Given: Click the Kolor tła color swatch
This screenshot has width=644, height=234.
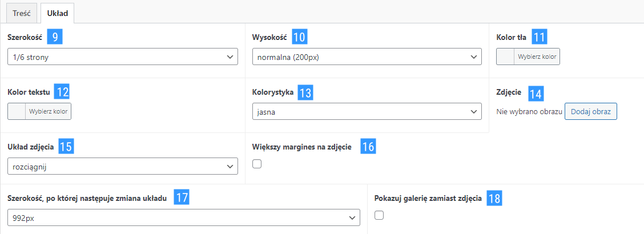Looking at the screenshot, I should (x=506, y=57).
